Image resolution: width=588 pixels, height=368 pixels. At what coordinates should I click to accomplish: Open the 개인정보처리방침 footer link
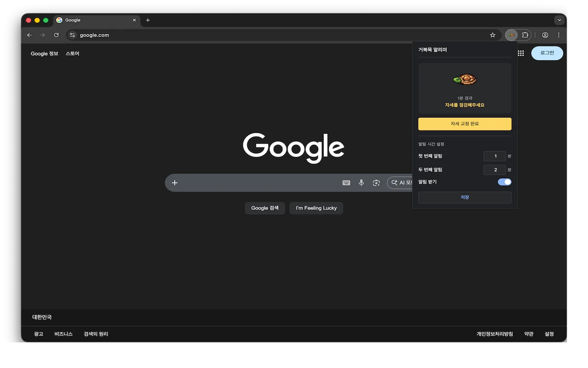tap(495, 334)
